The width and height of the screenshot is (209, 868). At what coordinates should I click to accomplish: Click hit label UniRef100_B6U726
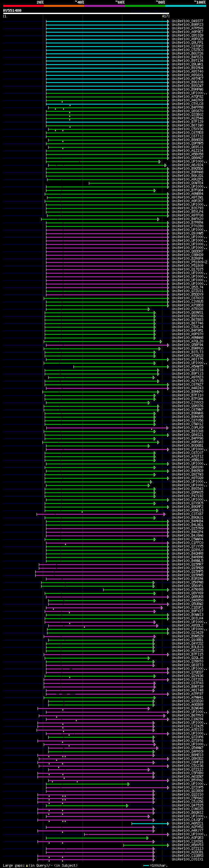pyautogui.click(x=187, y=53)
